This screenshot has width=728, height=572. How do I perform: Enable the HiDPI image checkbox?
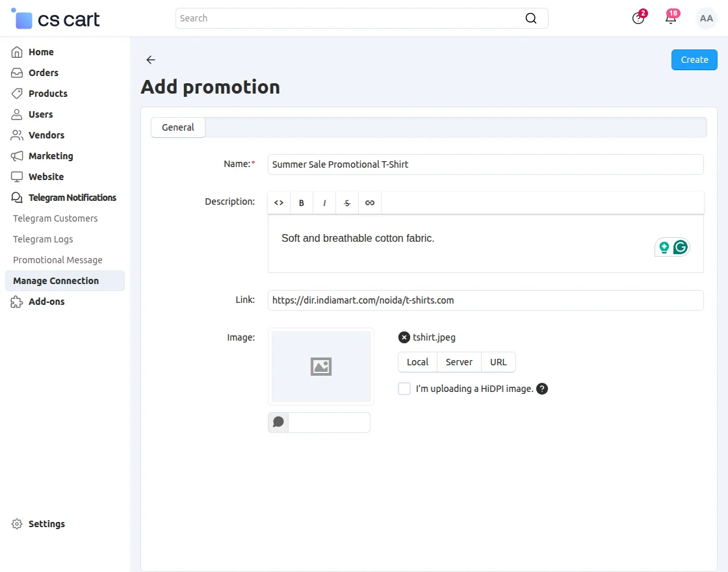click(404, 389)
